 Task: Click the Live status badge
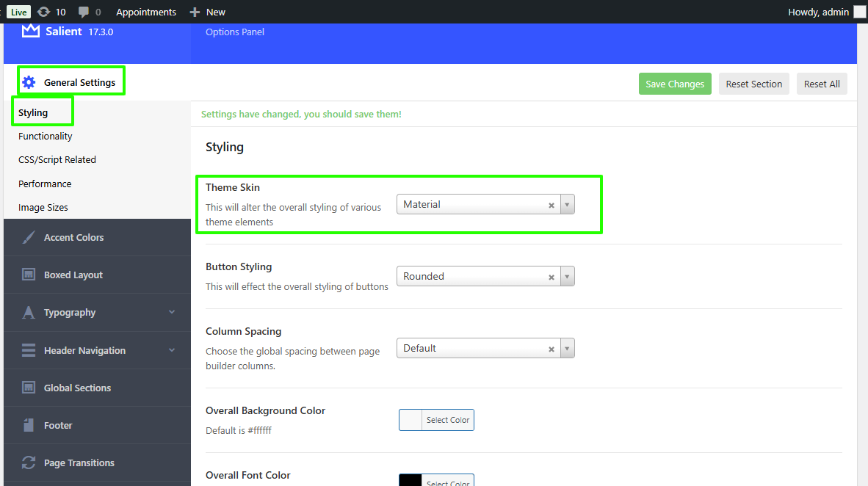(18, 12)
